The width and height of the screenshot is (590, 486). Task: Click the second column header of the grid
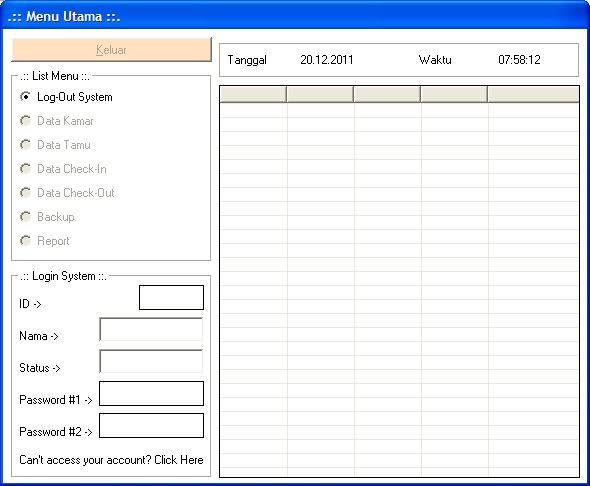pos(320,94)
